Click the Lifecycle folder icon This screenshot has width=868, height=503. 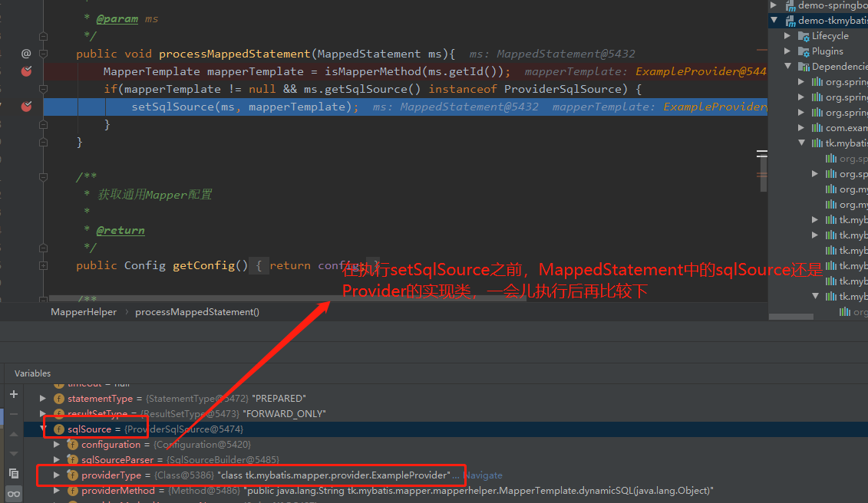click(x=804, y=36)
